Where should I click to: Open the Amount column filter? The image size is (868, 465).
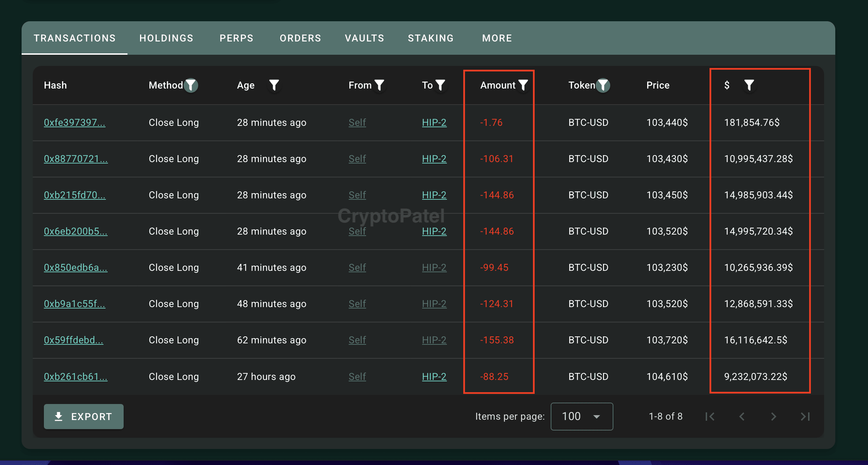[x=523, y=85]
